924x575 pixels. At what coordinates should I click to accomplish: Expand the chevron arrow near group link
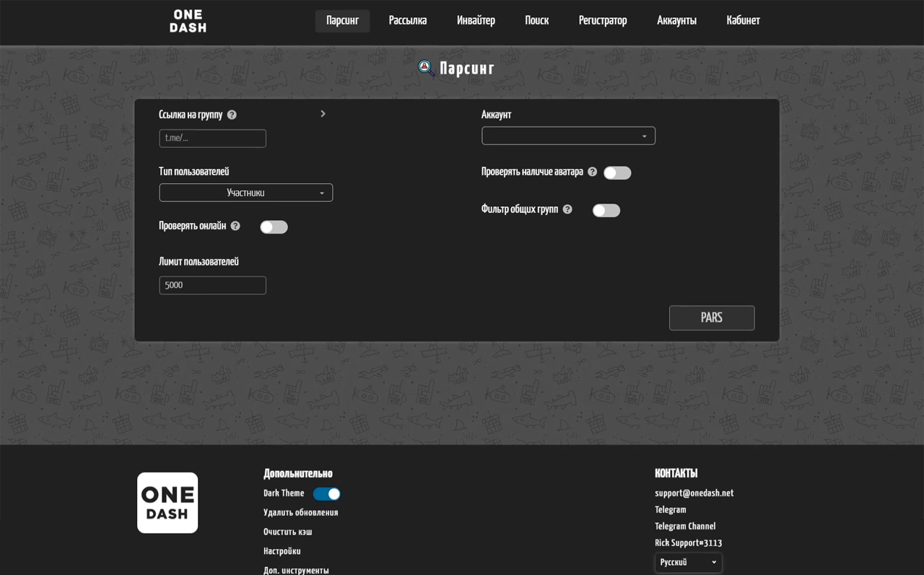pyautogui.click(x=323, y=114)
